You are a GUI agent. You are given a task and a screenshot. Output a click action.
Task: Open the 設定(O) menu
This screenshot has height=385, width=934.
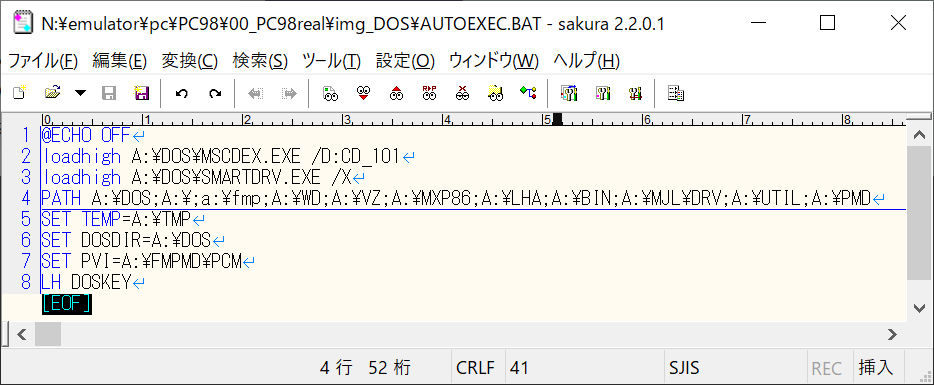[405, 60]
